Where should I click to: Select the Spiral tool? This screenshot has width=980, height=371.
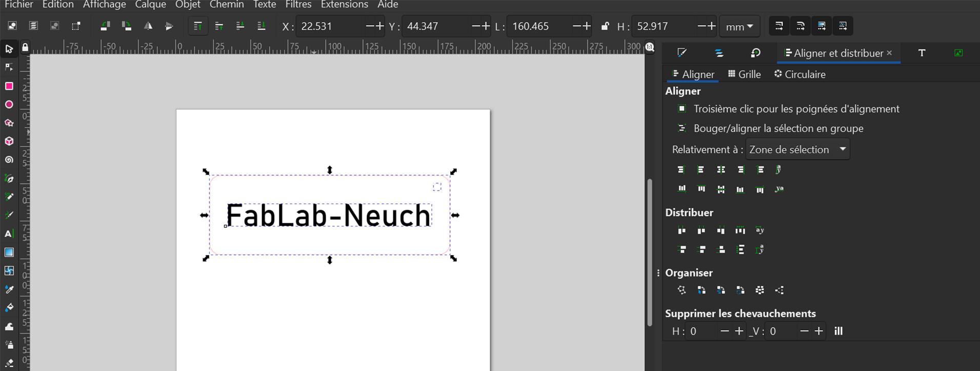(9, 160)
